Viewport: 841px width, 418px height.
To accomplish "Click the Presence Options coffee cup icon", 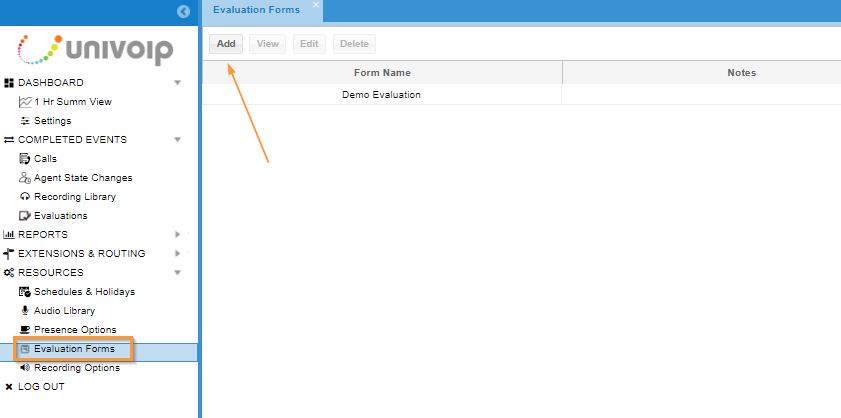I will [x=25, y=329].
